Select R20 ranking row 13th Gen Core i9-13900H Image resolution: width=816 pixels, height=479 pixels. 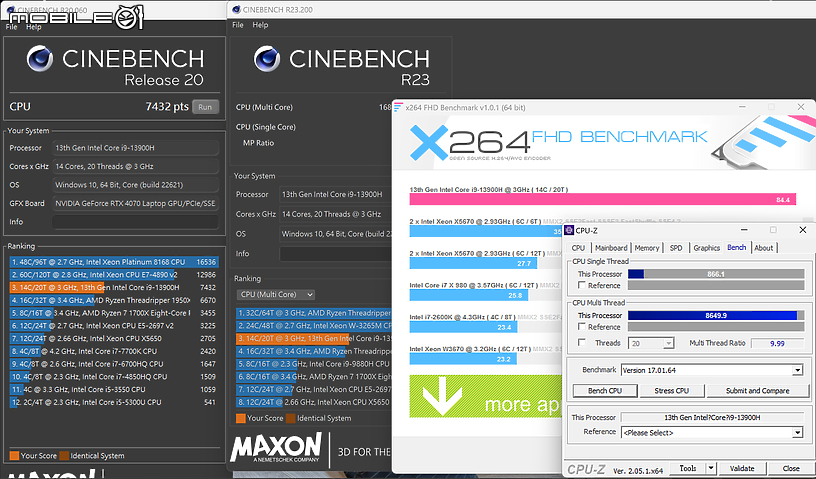(x=113, y=287)
